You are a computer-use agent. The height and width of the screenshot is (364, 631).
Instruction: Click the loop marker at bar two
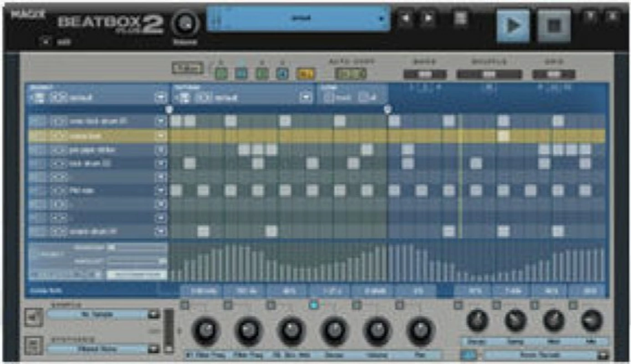tap(388, 109)
